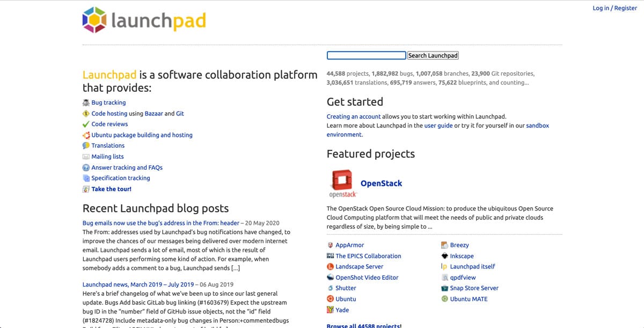Open Answer tracking and FAQs link

[x=127, y=167]
